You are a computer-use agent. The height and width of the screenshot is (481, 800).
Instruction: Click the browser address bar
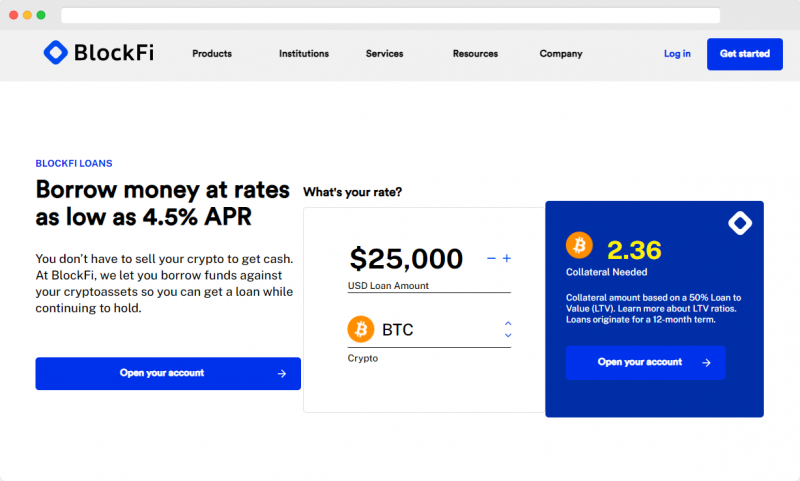[390, 15]
